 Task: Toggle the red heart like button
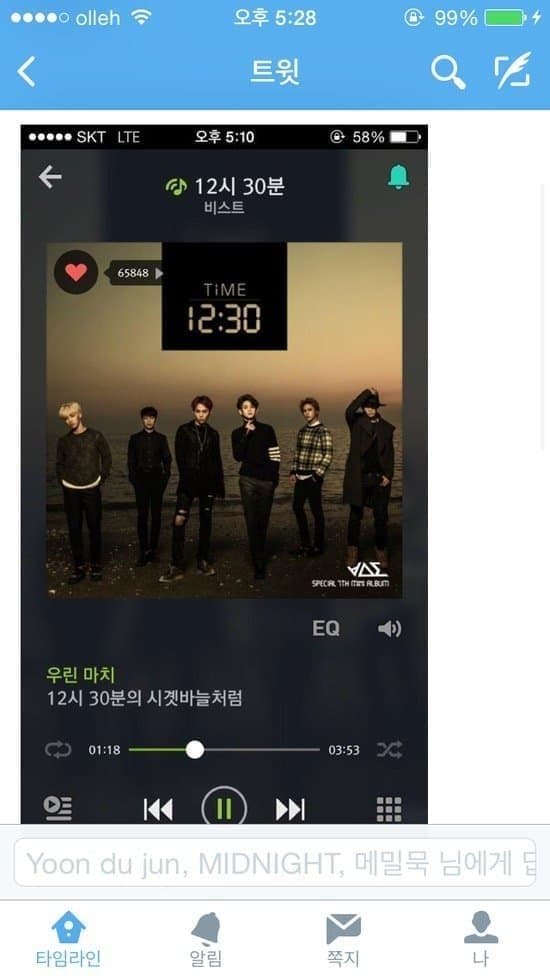76,272
